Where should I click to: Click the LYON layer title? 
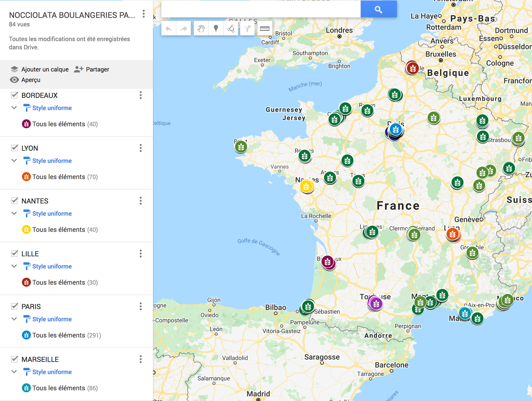coord(30,148)
